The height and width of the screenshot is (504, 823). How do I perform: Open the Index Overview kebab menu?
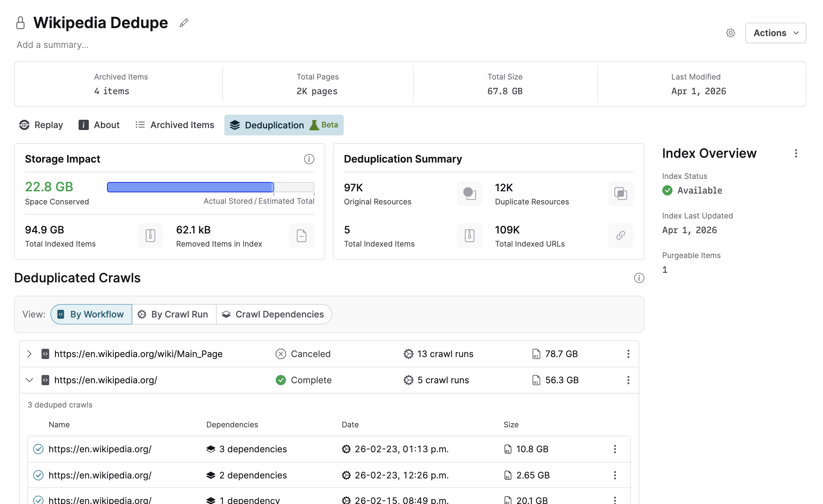(796, 153)
